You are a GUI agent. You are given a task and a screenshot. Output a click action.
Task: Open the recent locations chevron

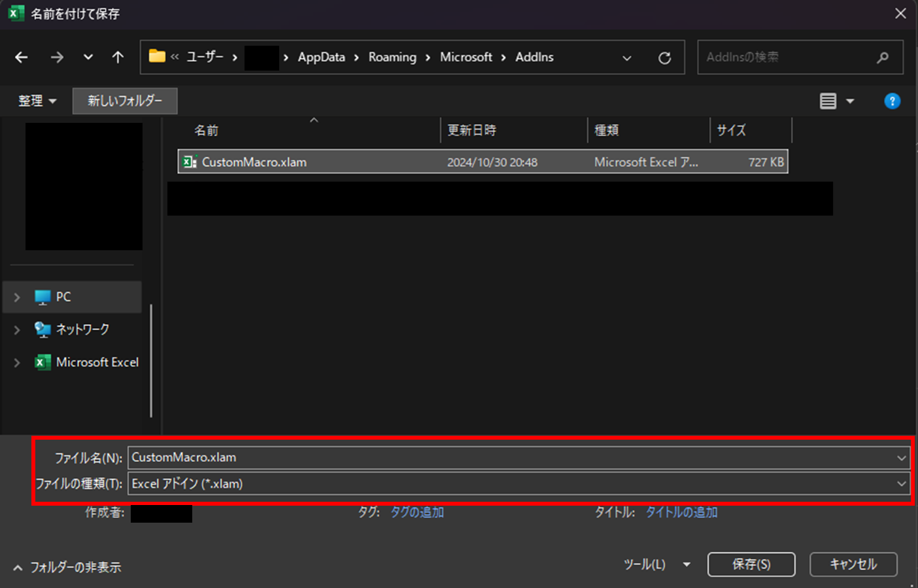[x=88, y=57]
